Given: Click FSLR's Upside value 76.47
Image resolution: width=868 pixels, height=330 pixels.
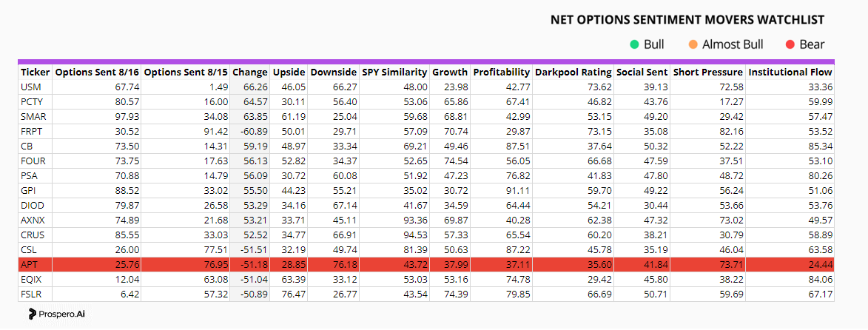Looking at the screenshot, I should coord(293,294).
